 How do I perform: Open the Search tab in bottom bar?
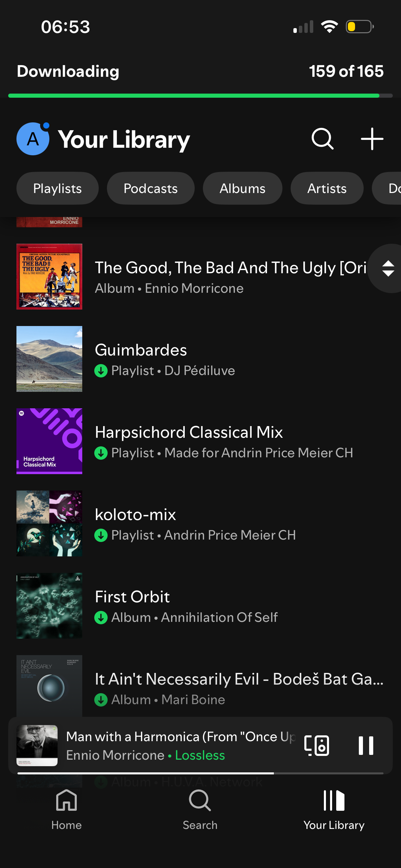click(x=200, y=810)
